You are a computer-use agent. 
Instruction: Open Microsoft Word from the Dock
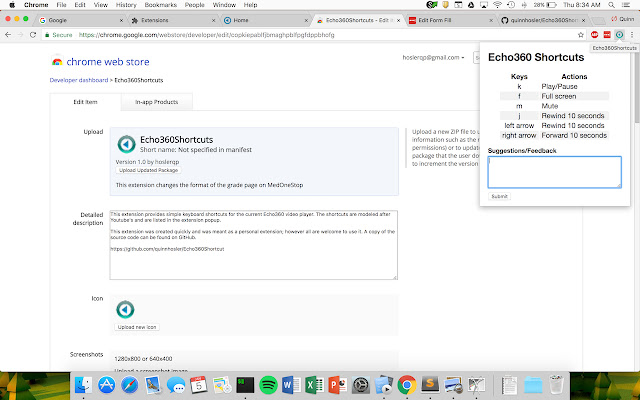[291, 385]
